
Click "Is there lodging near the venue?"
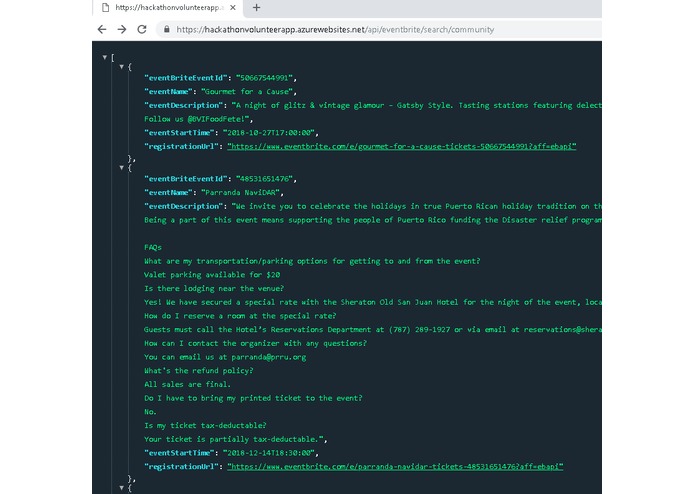coord(214,288)
